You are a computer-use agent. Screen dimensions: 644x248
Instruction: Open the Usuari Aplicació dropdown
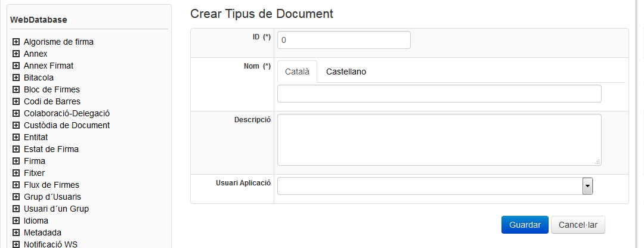pos(587,186)
